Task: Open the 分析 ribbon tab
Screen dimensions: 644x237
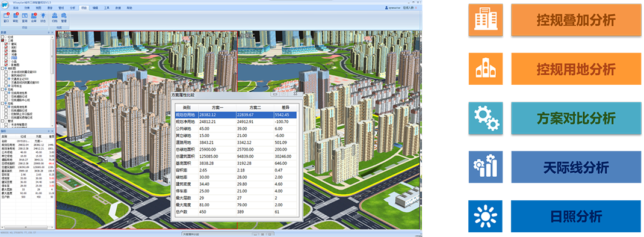Action: [73, 8]
